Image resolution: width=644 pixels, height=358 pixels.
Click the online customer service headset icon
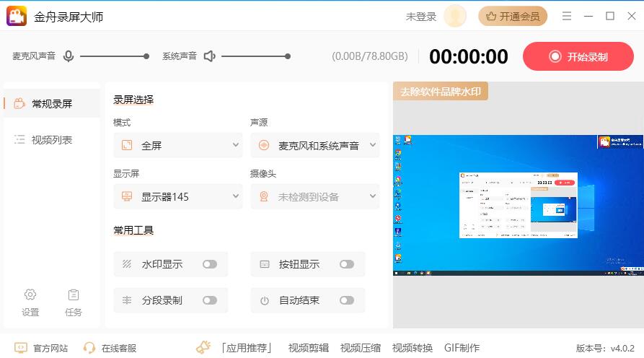pos(90,348)
